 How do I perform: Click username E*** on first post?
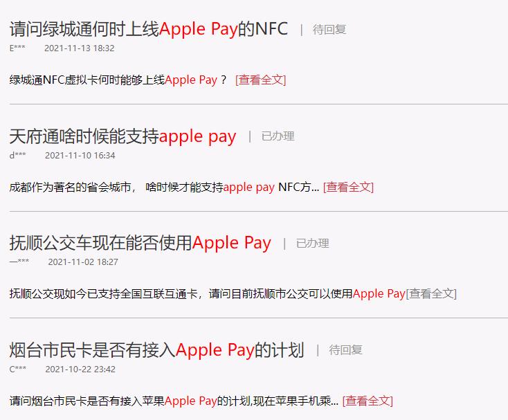point(17,48)
